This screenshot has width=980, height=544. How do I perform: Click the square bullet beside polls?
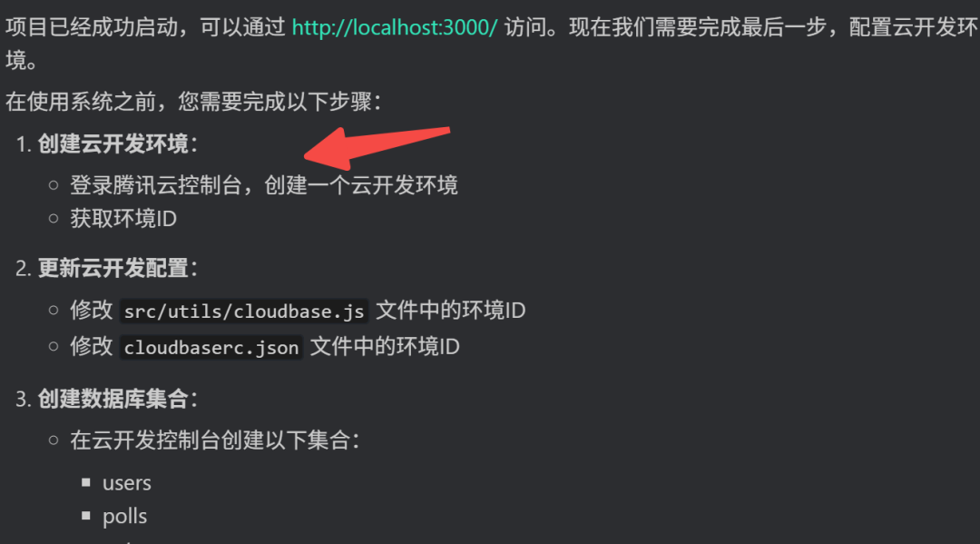(86, 516)
